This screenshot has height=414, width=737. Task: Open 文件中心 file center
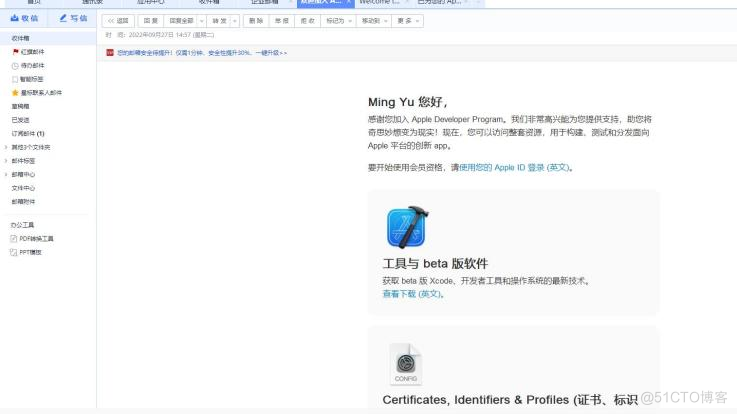click(x=23, y=188)
